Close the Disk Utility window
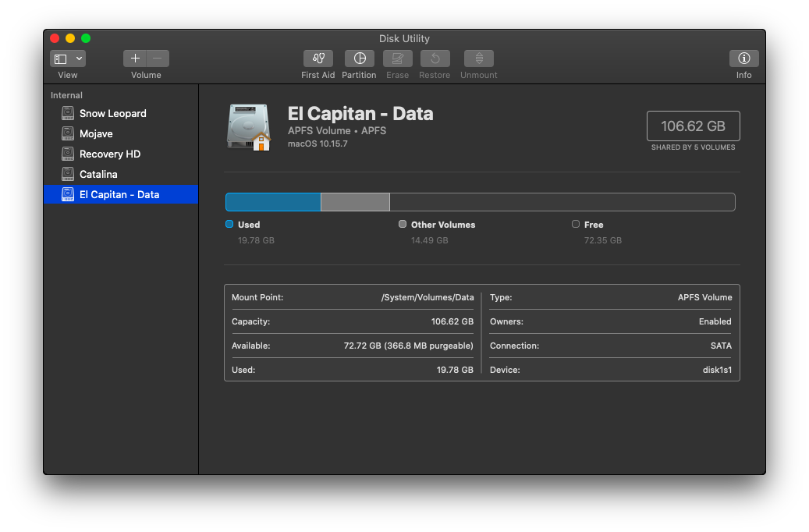This screenshot has height=532, width=809. tap(54, 38)
